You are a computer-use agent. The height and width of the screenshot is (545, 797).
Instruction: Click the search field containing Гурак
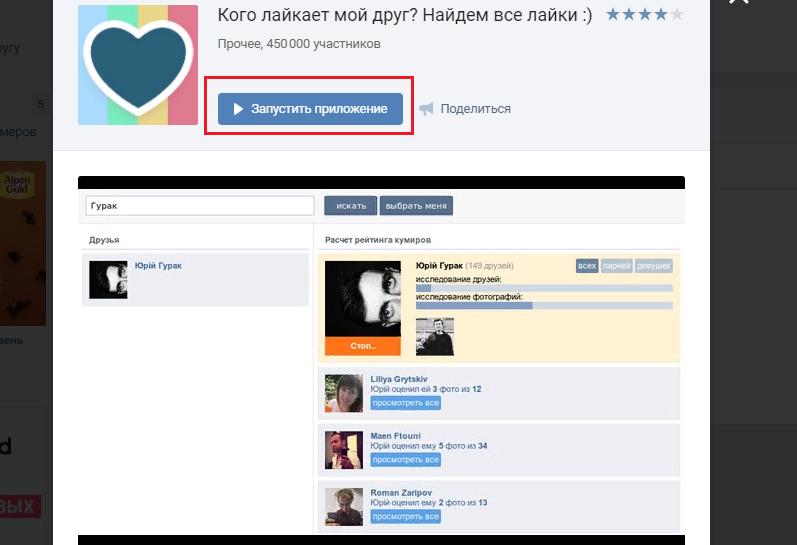click(200, 205)
